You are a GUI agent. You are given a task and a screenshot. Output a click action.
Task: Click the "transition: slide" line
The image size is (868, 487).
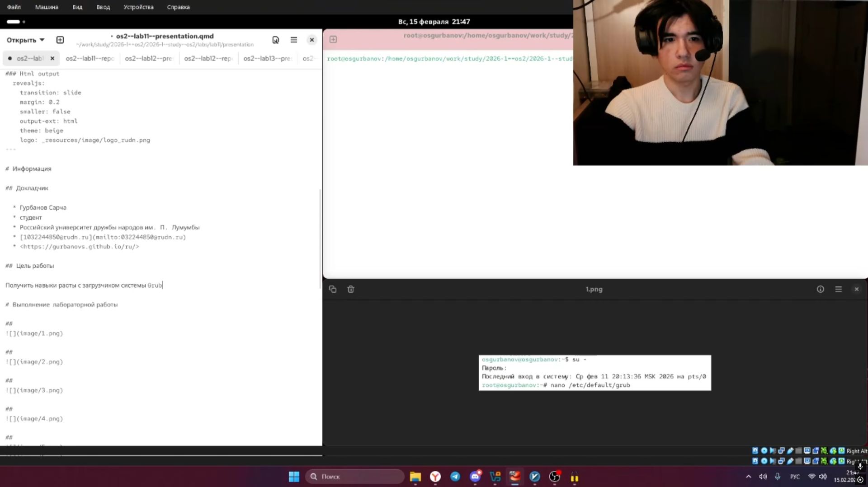[x=51, y=93]
